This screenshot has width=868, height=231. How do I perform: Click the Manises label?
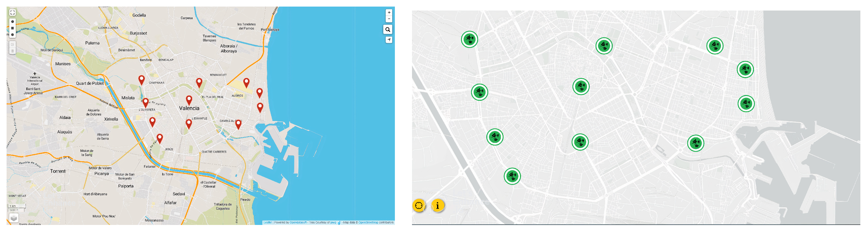(x=63, y=64)
